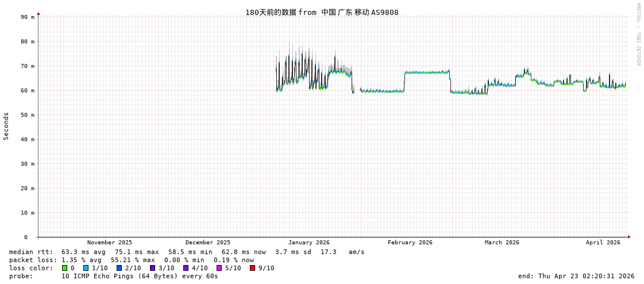Click the magenta 5/10 loss swatch
This screenshot has width=644, height=284.
219,268
